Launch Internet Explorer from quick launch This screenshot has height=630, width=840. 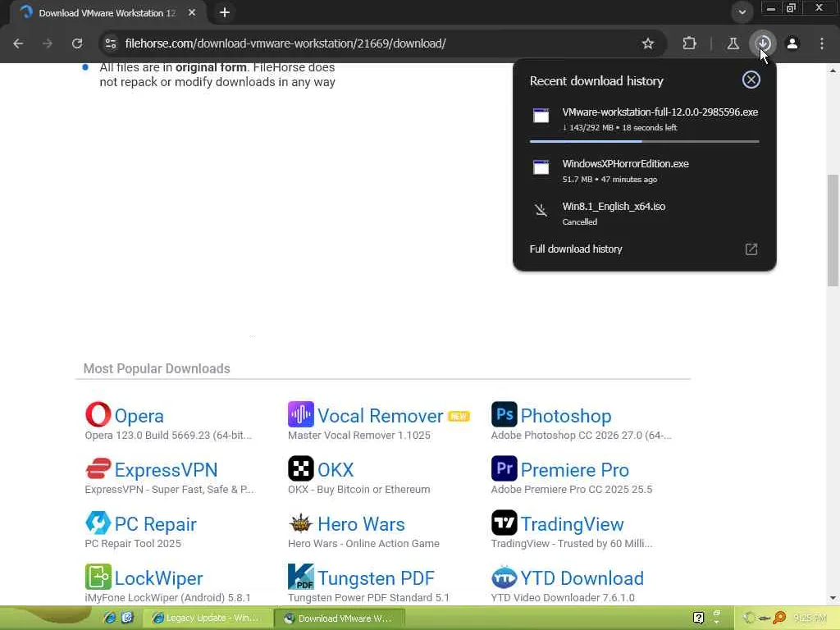(110, 618)
